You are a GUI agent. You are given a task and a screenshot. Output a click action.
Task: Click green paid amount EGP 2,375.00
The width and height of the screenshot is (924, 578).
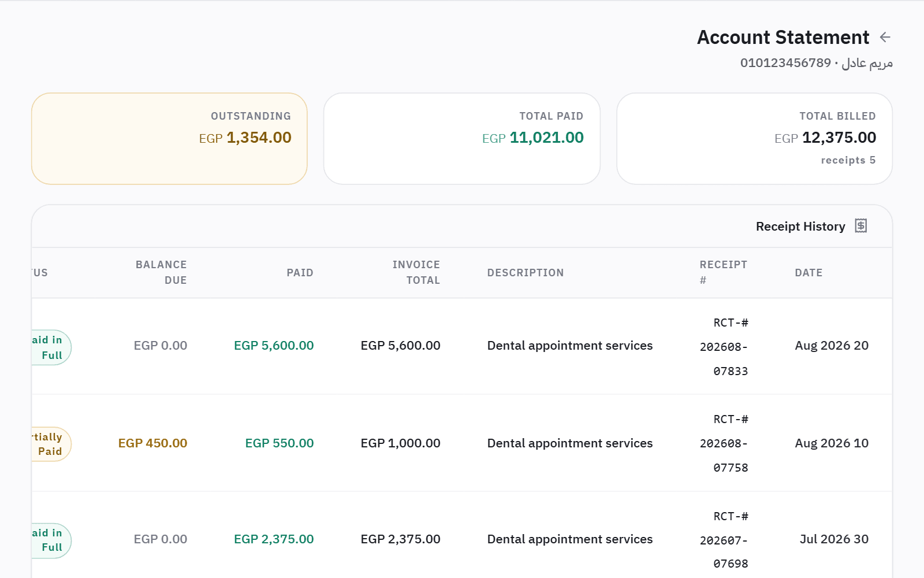coord(274,539)
